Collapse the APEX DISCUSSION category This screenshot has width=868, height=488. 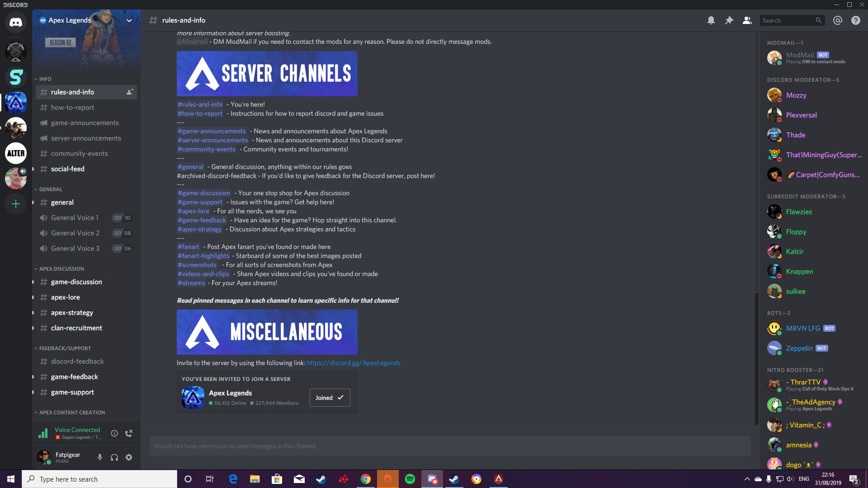point(61,269)
